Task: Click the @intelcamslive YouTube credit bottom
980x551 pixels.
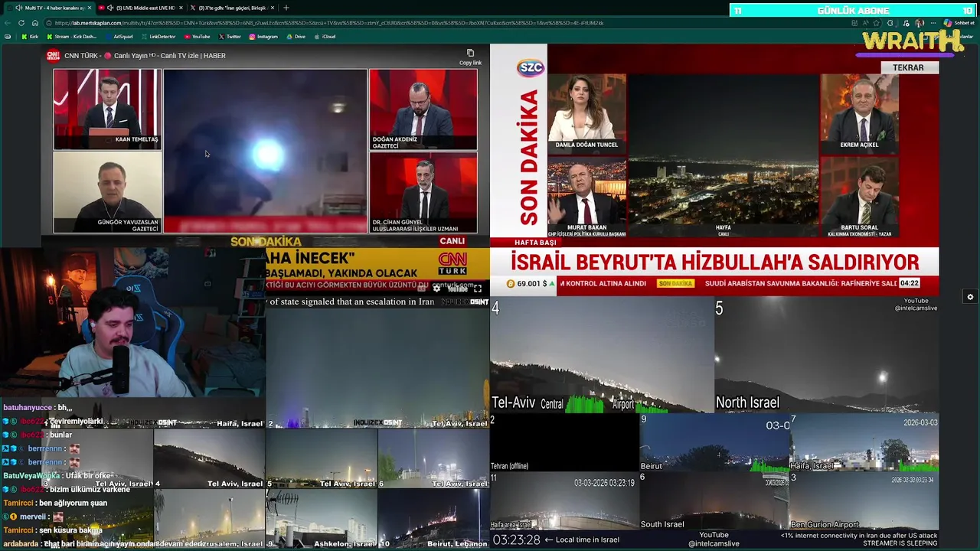Action: point(714,544)
